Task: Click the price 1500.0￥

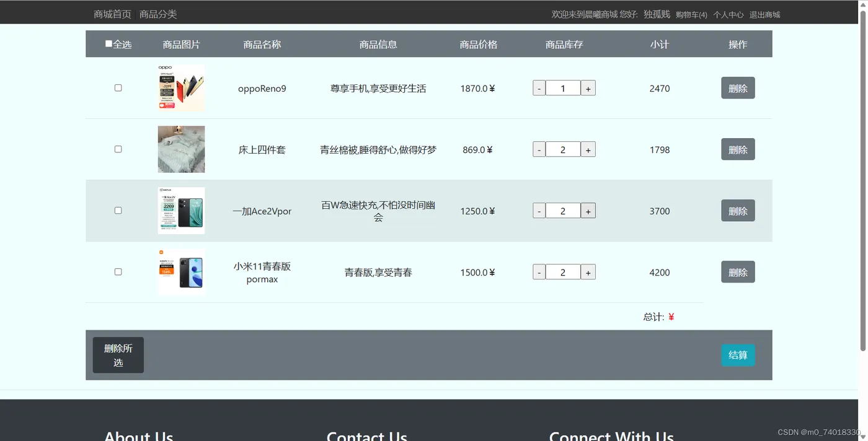Action: coord(478,273)
